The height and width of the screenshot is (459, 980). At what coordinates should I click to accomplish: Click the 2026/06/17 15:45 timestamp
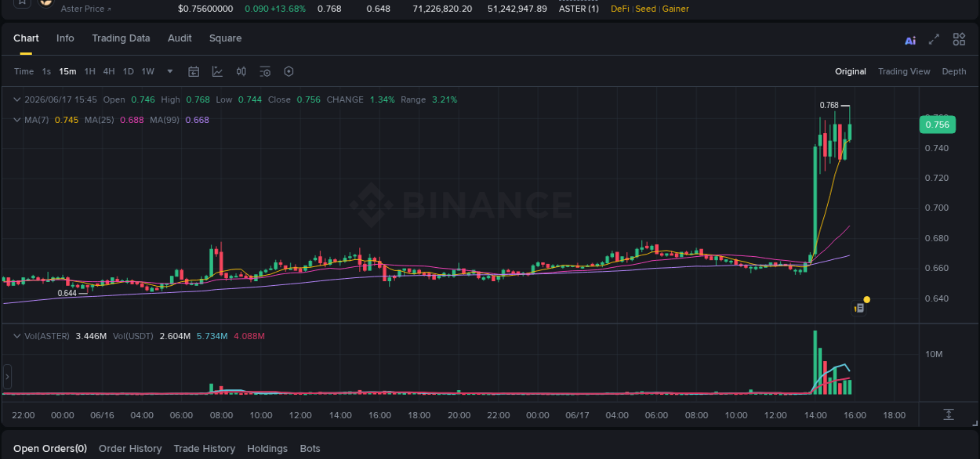click(x=60, y=99)
